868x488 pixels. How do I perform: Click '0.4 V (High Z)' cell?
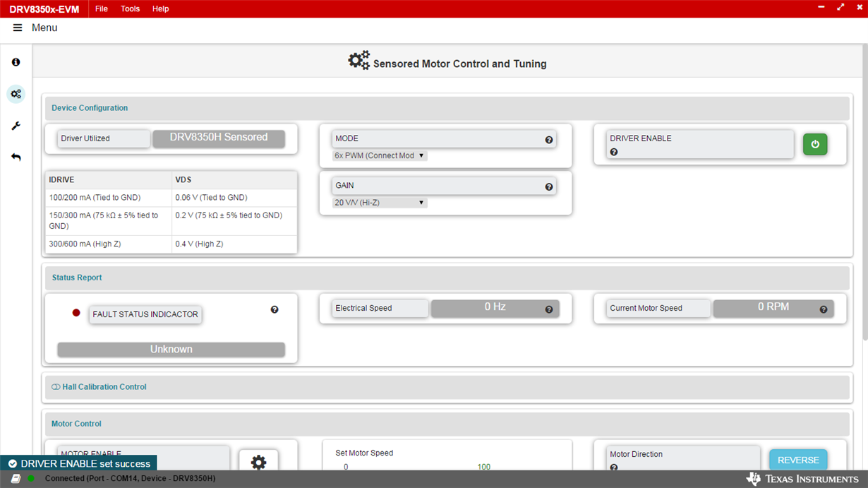point(234,244)
